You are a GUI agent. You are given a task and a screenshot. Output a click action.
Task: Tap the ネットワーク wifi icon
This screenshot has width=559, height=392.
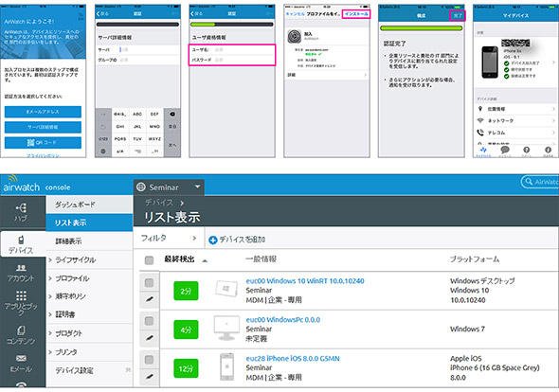[x=480, y=120]
